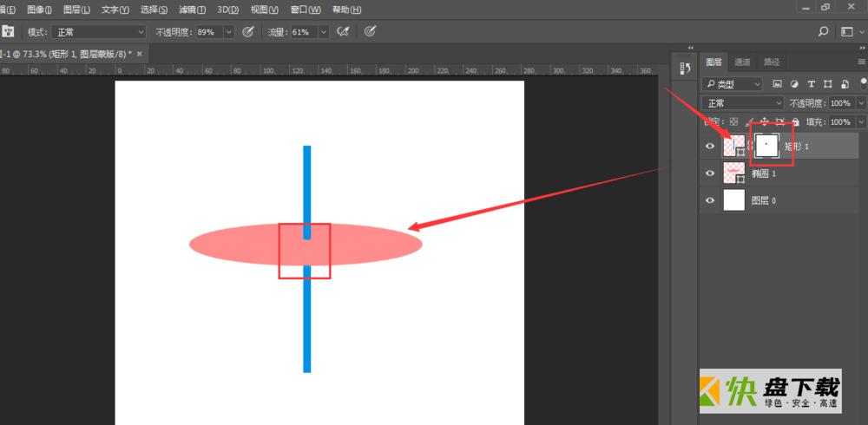Click the flow 61% value field
Viewport: 868px width, 425px height.
click(x=305, y=32)
